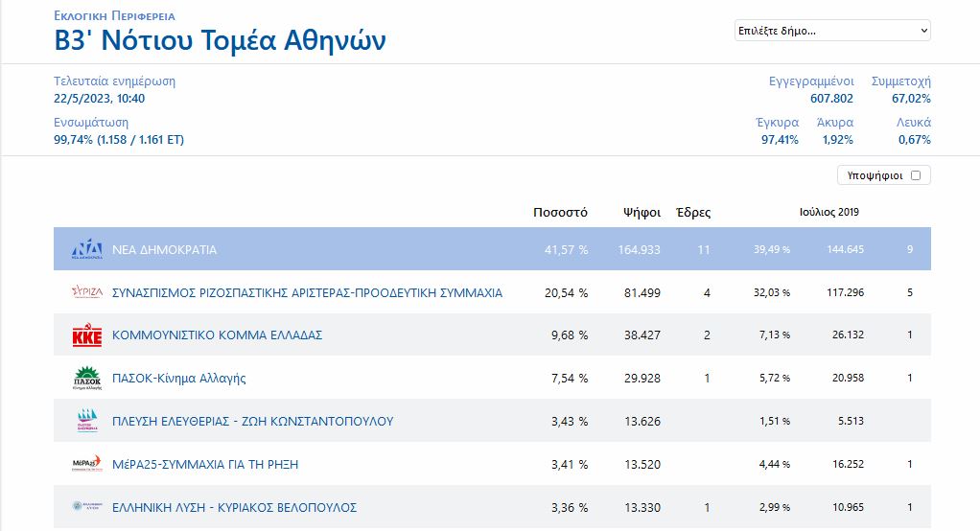Image resolution: width=980 pixels, height=531 pixels.
Task: Click the Ιούλιος 2019 column header
Action: tap(828, 212)
